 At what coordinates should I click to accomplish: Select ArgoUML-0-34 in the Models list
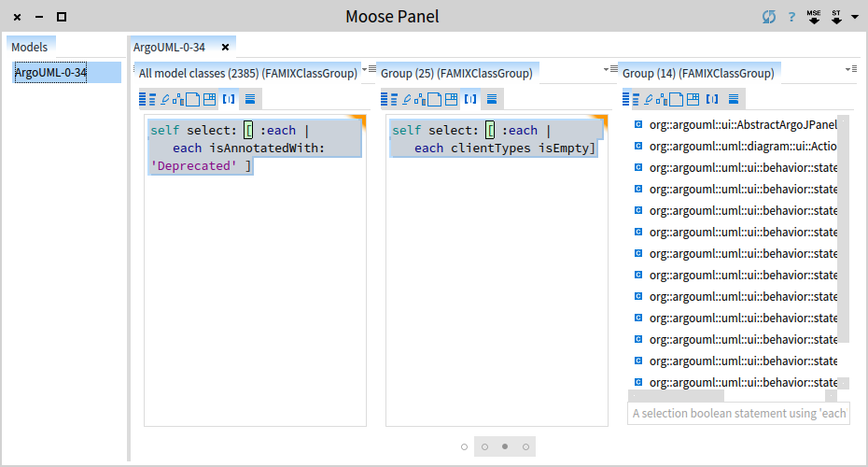click(x=51, y=73)
